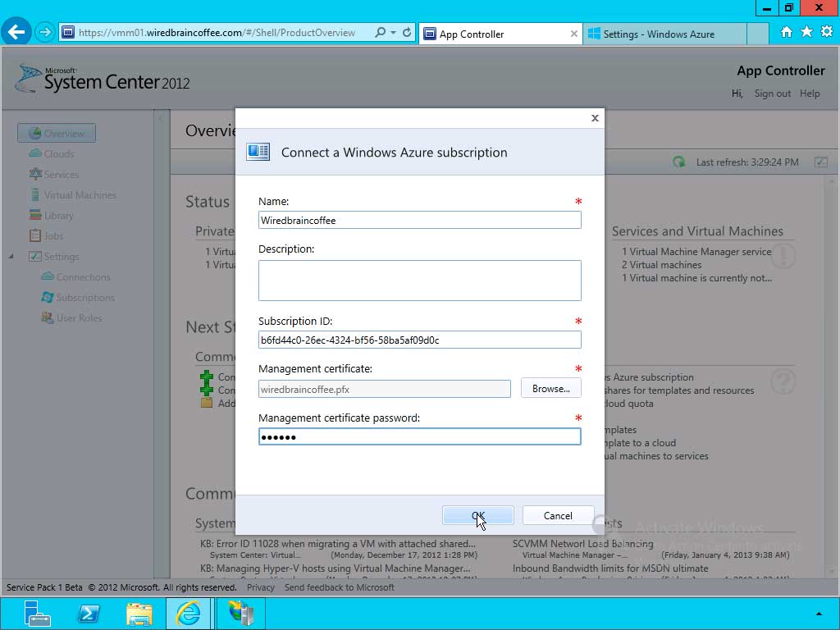Click the Privacy link in the footer

260,587
